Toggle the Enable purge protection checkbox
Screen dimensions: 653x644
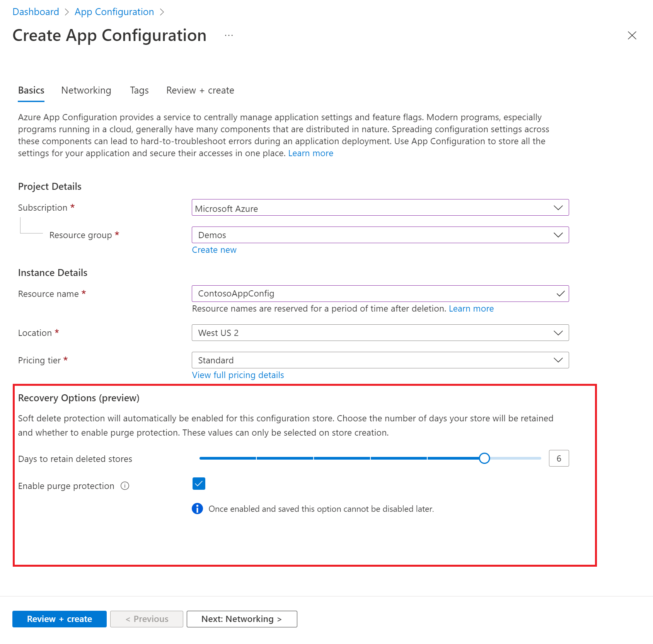(x=199, y=484)
